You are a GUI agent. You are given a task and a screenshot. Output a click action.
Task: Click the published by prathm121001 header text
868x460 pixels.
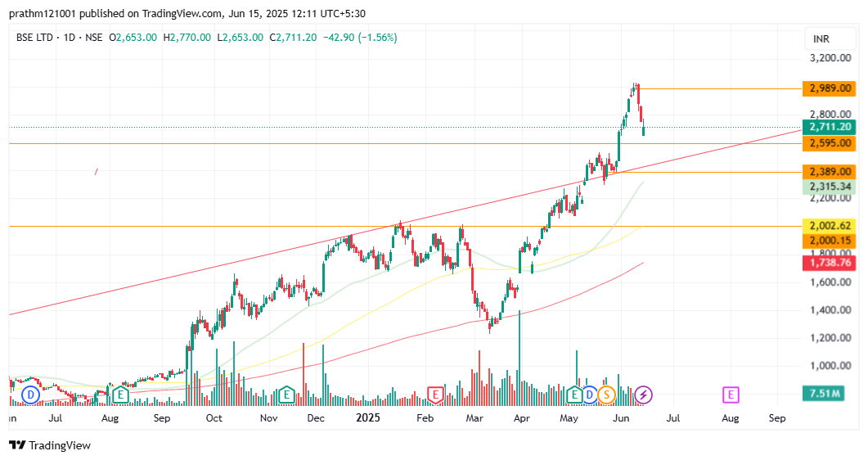click(187, 13)
